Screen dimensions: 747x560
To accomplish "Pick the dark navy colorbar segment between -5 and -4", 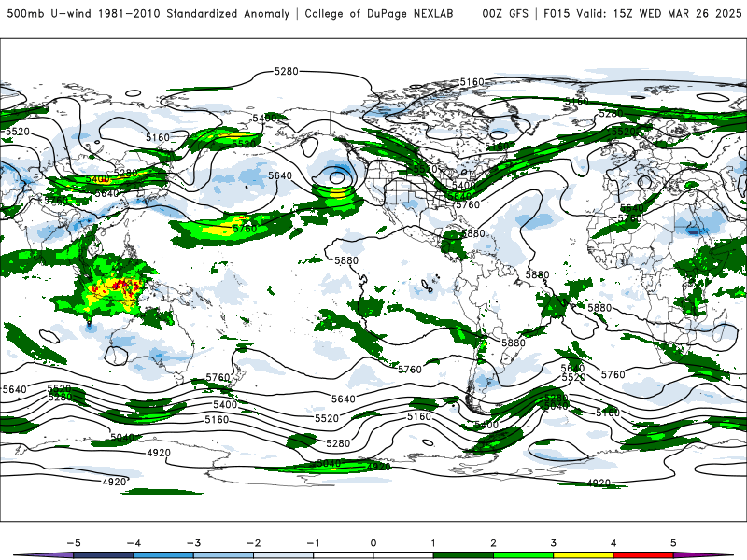I will tap(104, 555).
